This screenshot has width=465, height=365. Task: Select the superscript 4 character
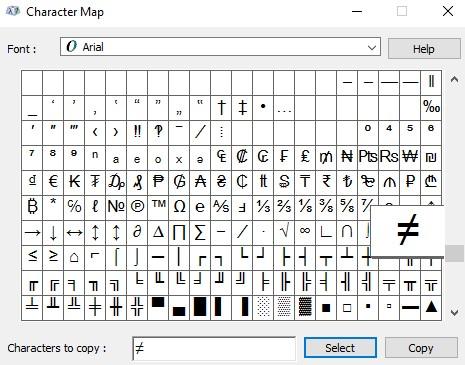point(389,133)
